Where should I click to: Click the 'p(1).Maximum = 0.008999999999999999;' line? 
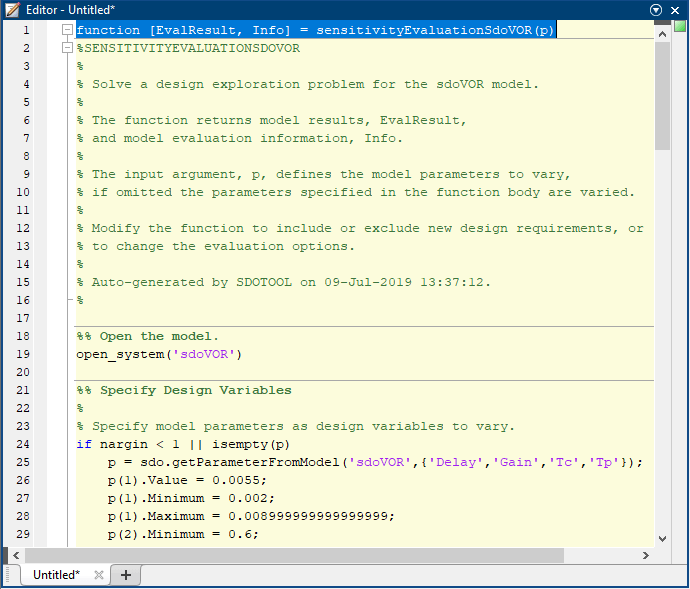click(251, 516)
